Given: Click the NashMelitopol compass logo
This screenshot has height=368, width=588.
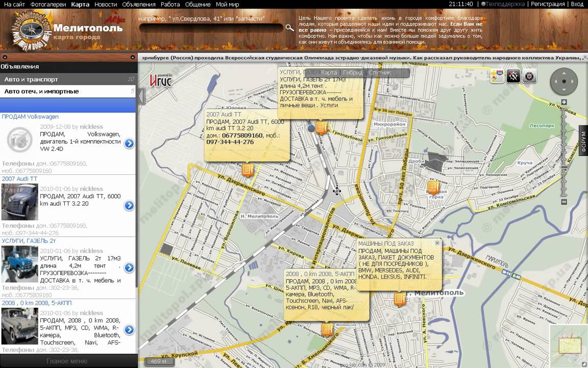Looking at the screenshot, I should click(x=33, y=30).
